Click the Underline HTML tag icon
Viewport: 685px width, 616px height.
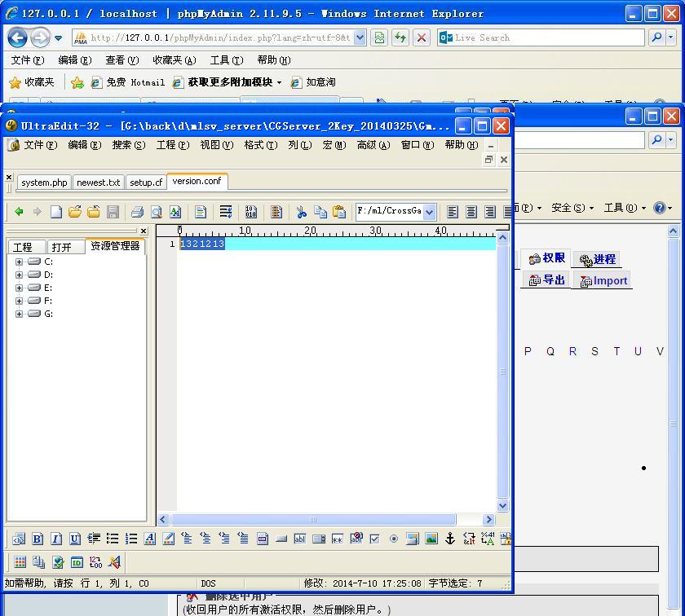(x=74, y=539)
